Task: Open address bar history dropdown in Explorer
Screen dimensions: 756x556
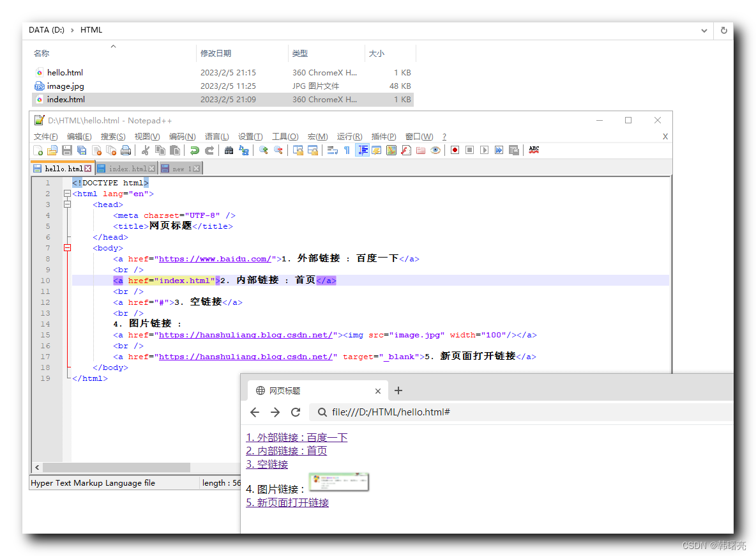Action: tap(704, 31)
